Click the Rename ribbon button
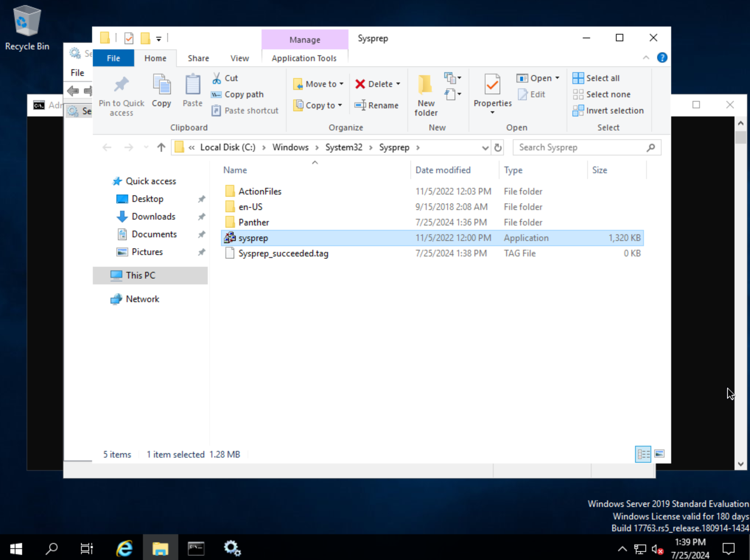 click(x=376, y=105)
